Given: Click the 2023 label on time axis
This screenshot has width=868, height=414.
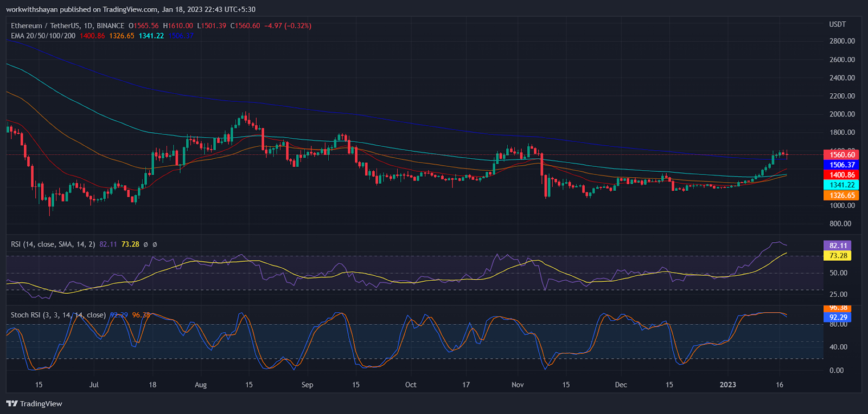Looking at the screenshot, I should coord(727,385).
